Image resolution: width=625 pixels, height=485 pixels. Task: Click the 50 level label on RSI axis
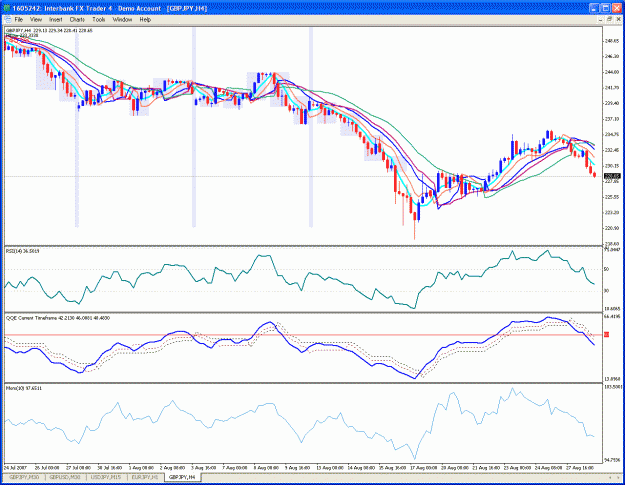click(606, 269)
